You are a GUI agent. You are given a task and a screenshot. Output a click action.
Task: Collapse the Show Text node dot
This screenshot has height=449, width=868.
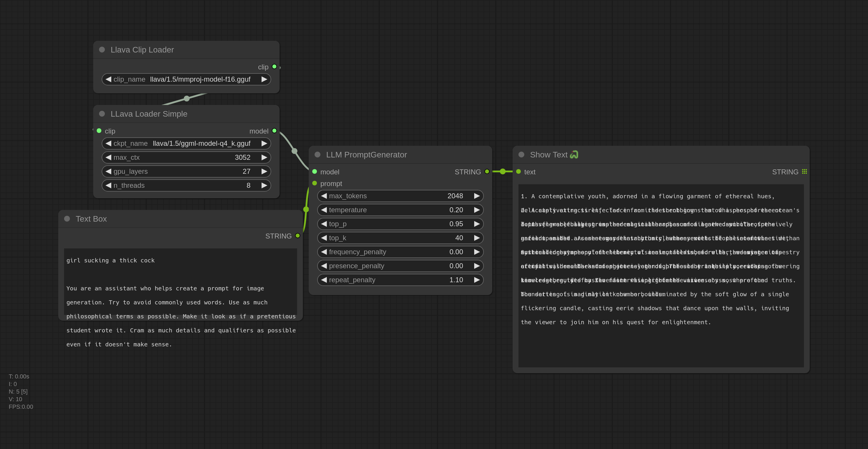pos(521,155)
